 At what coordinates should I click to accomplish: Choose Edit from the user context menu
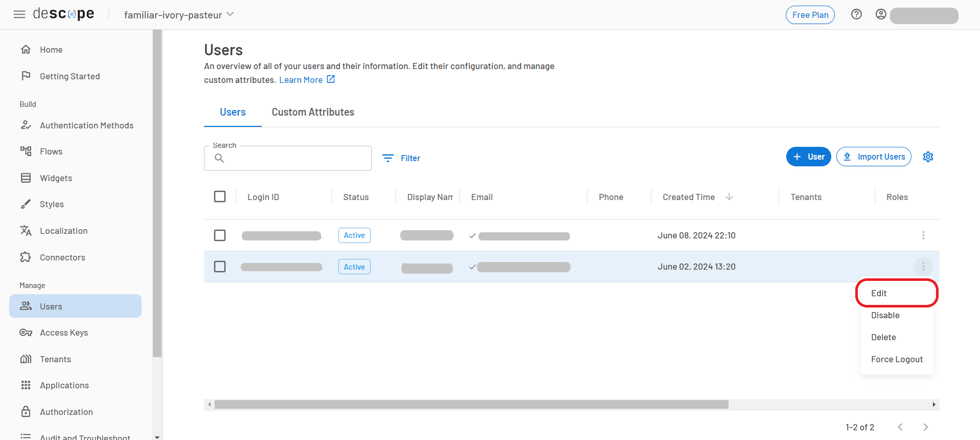[x=897, y=293]
